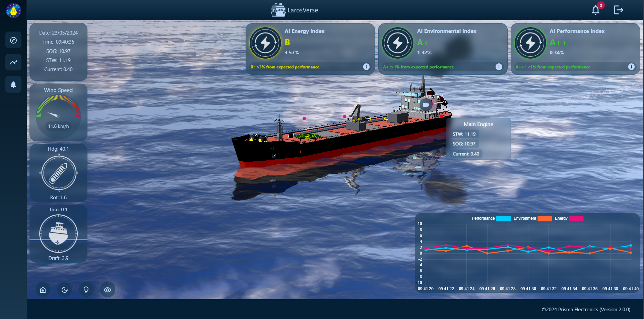Open the alerts bell in sidebar

(13, 84)
